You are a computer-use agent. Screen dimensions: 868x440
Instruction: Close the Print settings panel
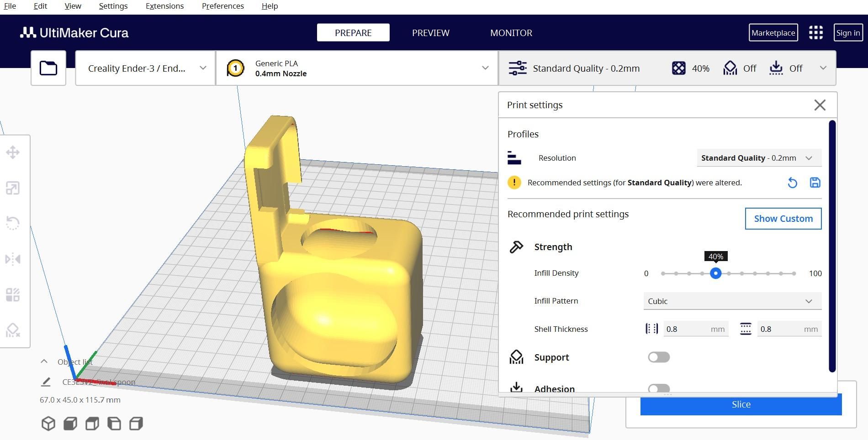point(820,105)
